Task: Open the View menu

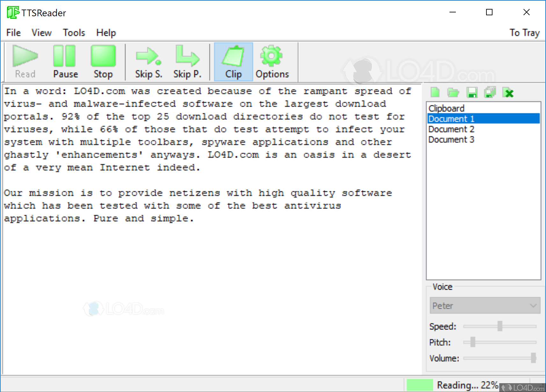Action: click(x=41, y=33)
